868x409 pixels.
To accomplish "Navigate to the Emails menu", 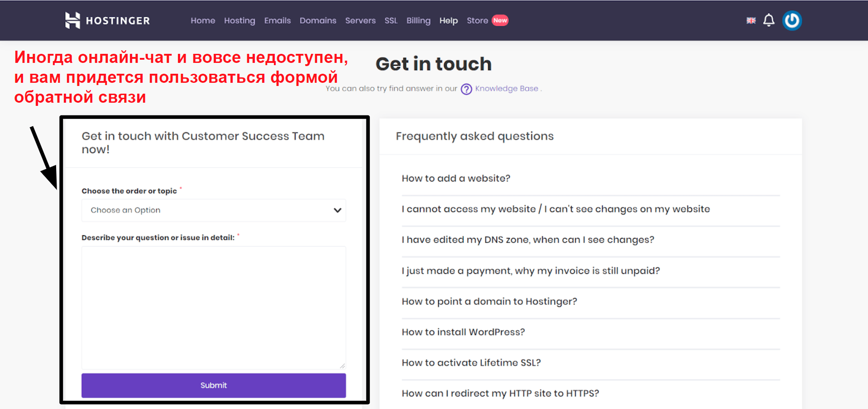I will 277,20.
